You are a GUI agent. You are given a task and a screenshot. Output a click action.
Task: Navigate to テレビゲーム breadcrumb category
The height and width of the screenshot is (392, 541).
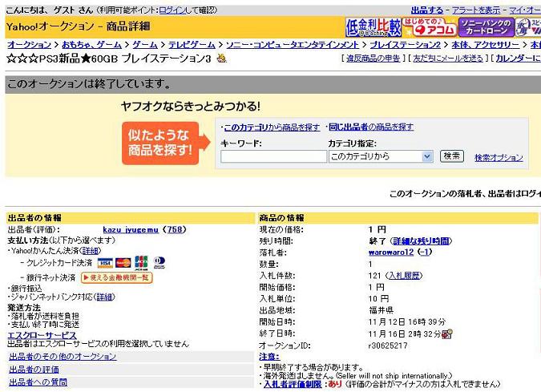191,45
